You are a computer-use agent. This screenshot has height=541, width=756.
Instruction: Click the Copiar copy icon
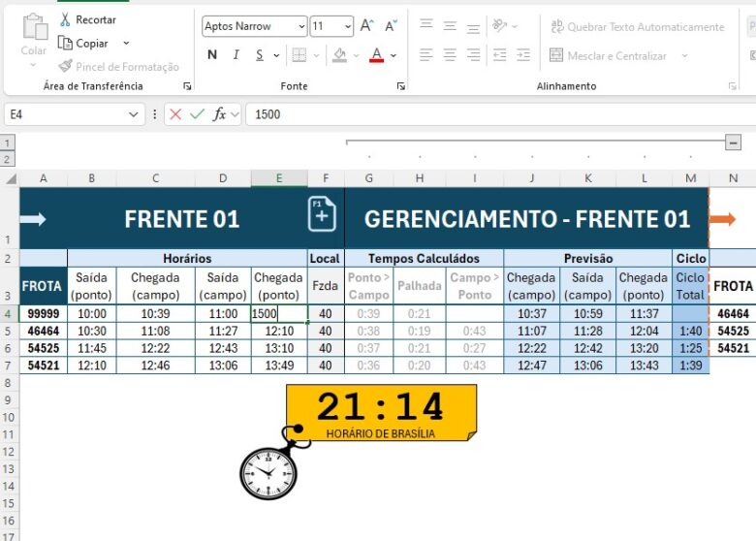click(65, 44)
